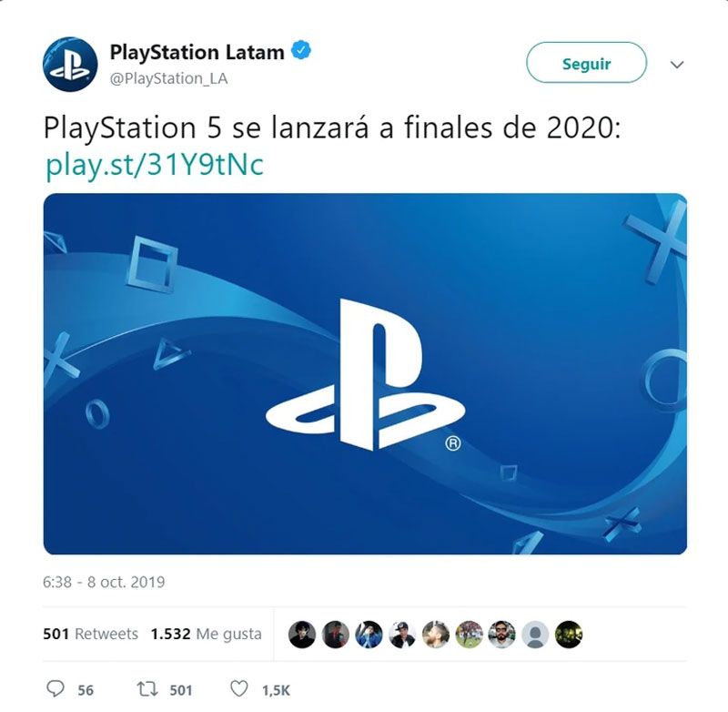Click the 6:38 - 8 oct. 2019 timestamp
This screenshot has width=728, height=712.
point(104,582)
